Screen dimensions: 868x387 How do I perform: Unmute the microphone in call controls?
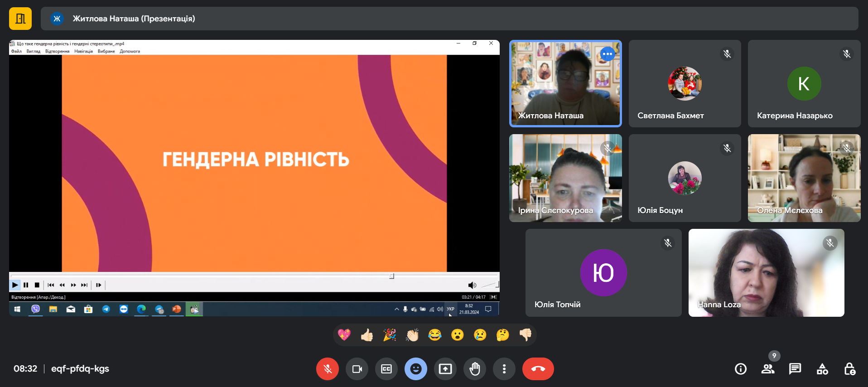[x=327, y=369]
